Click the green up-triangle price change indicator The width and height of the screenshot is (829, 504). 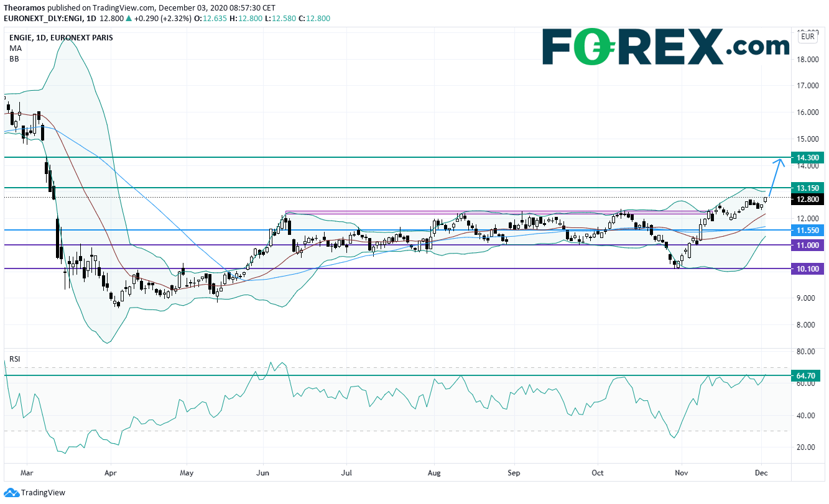point(128,19)
